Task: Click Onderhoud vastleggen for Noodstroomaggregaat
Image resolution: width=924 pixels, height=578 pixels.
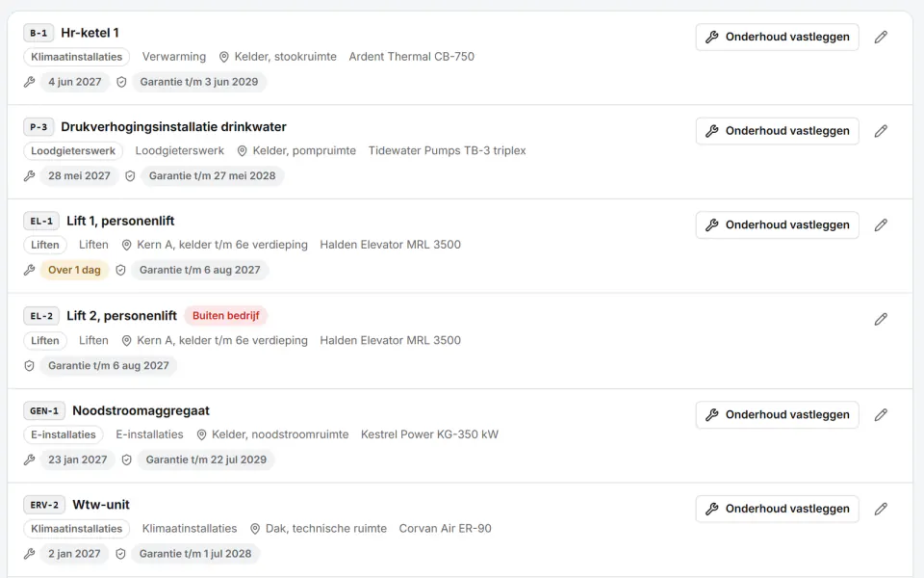Action: (777, 414)
